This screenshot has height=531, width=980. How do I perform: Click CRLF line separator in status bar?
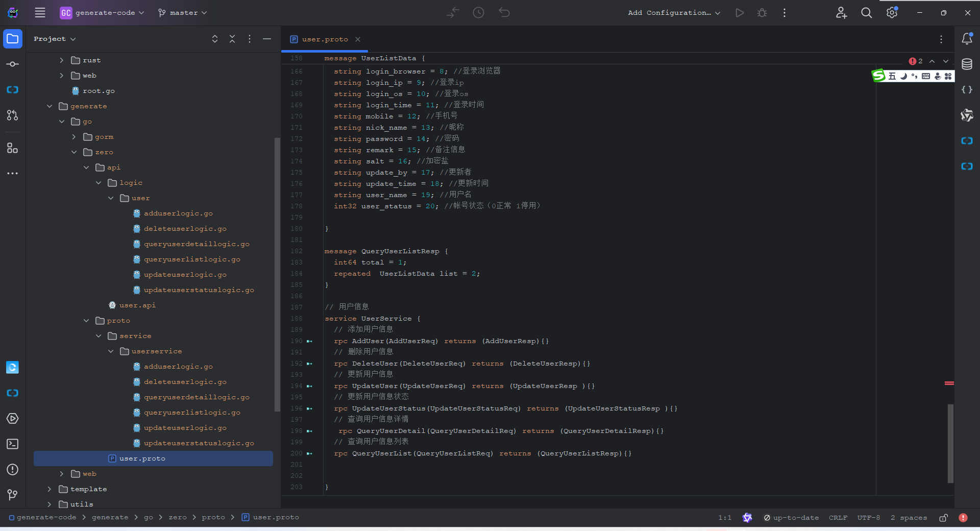(x=838, y=518)
